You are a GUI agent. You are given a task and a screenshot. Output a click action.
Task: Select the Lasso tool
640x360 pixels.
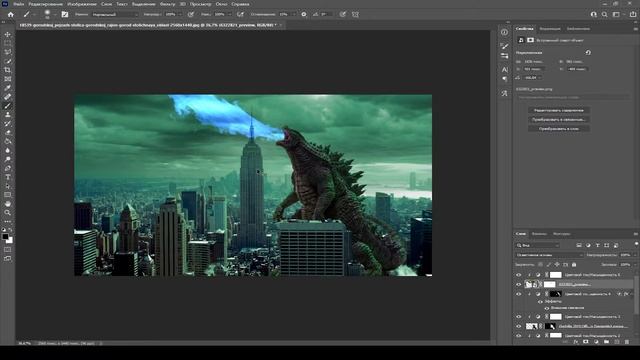tap(7, 52)
